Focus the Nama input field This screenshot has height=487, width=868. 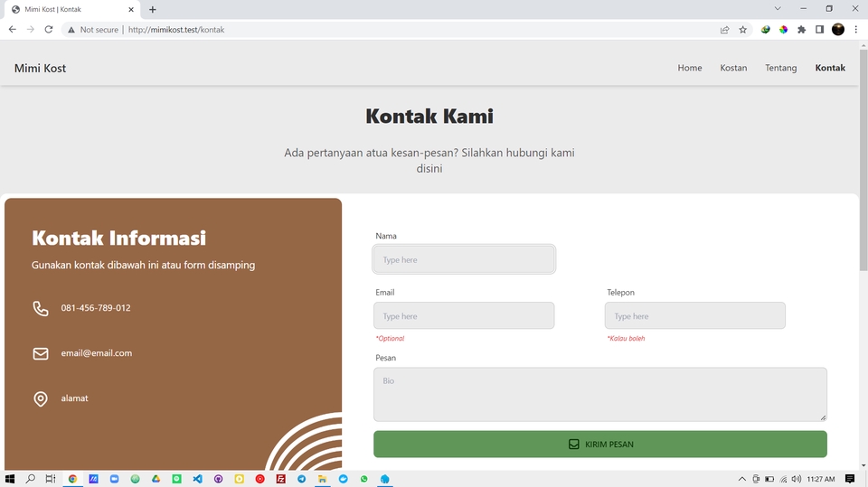click(x=464, y=259)
